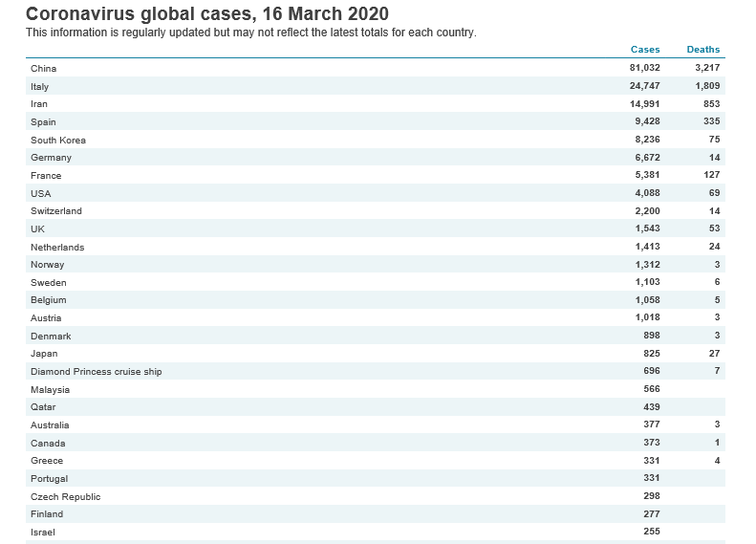
Task: Select the South Korea row label
Action: (58, 140)
